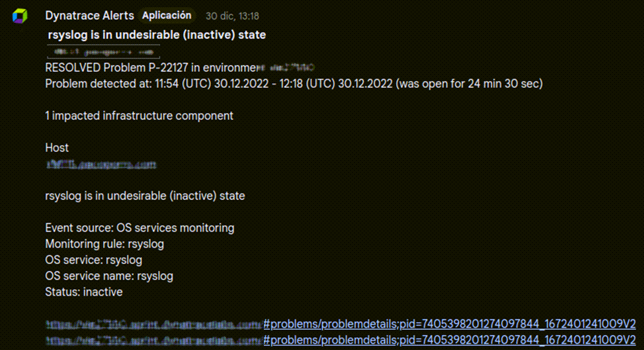644x350 pixels.
Task: Open the blurred link under the bold title
Action: (103, 51)
